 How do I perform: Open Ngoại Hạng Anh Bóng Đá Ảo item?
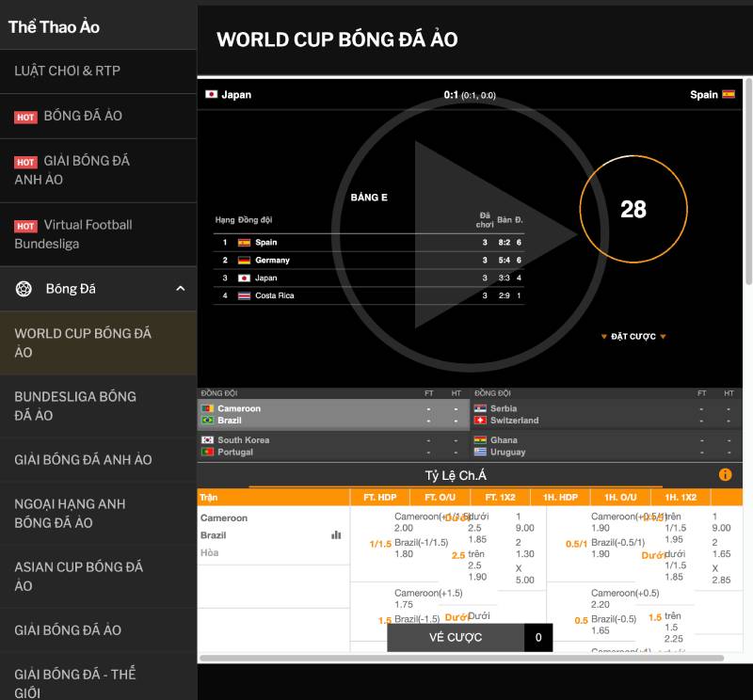coord(70,513)
